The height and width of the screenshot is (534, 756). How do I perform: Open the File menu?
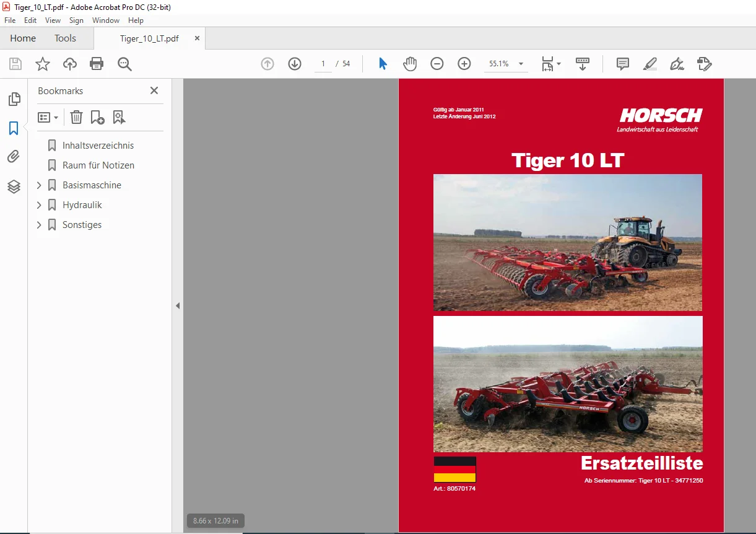click(10, 20)
